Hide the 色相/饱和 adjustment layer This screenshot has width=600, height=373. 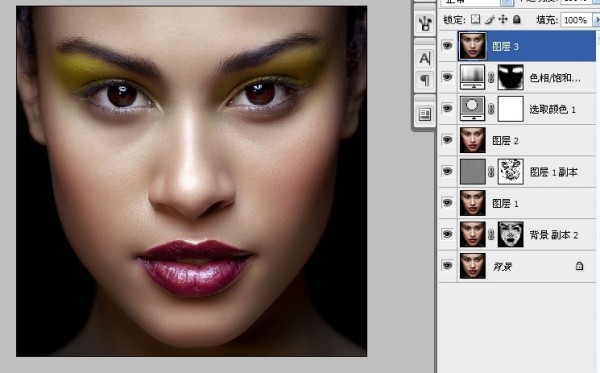tap(447, 77)
